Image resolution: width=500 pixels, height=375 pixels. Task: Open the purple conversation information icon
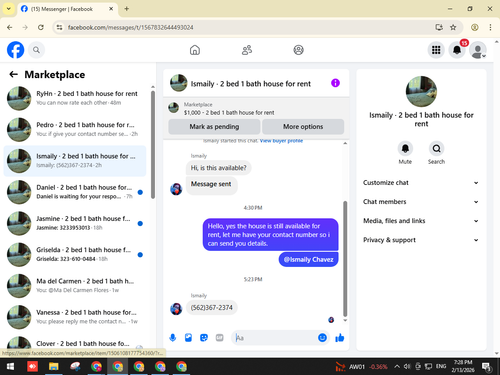[x=335, y=83]
